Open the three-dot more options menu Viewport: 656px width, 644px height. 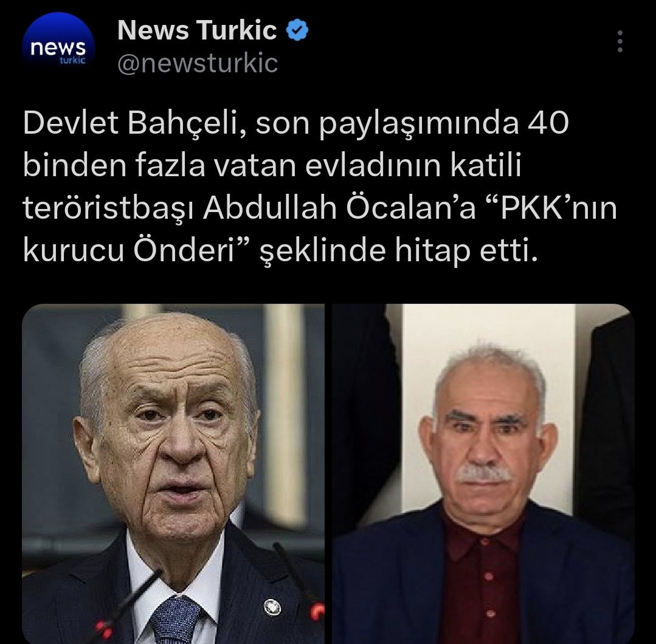pyautogui.click(x=620, y=41)
